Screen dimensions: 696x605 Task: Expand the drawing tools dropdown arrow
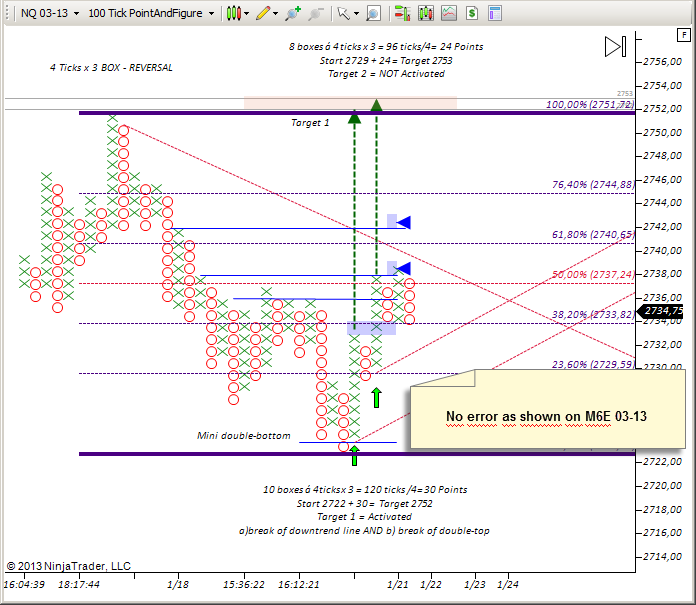click(x=276, y=14)
